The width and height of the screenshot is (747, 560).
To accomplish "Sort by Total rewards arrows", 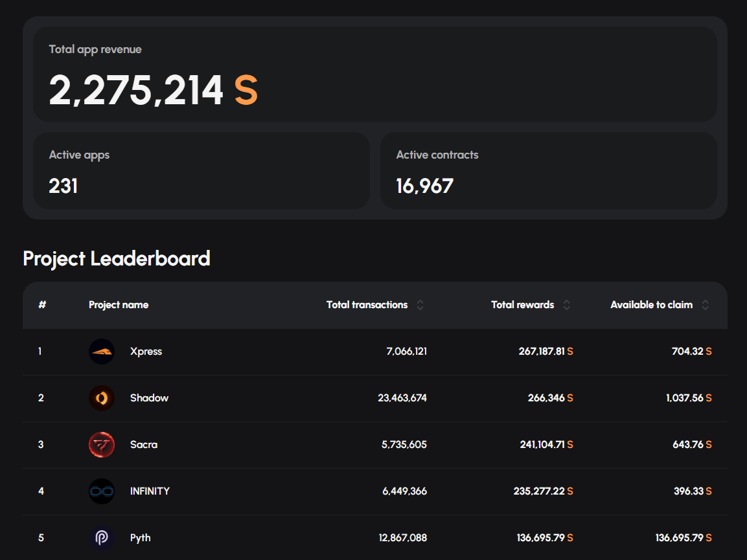I will [x=566, y=305].
